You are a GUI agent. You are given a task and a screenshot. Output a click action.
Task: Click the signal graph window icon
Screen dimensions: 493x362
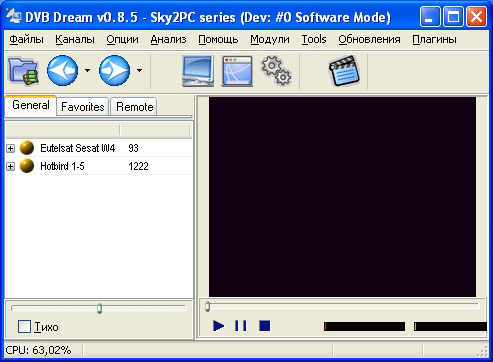coord(237,71)
